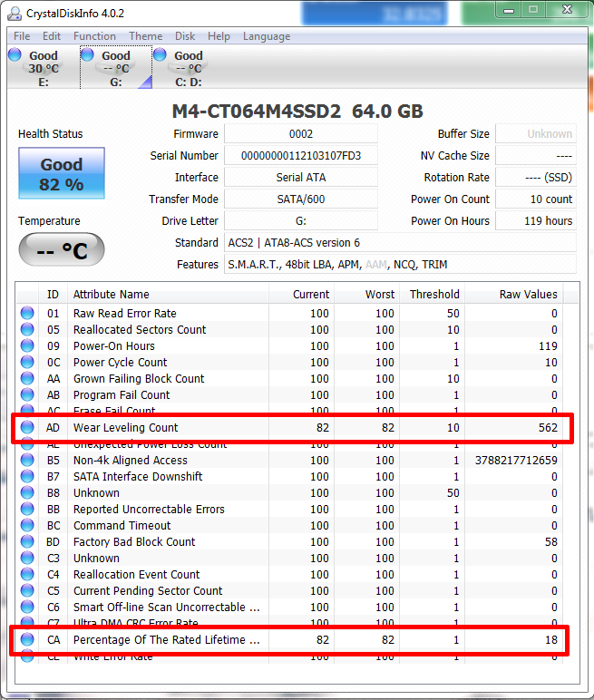594x700 pixels.
Task: Click status orb of Non-4k Aligned Access
Action: [27, 460]
